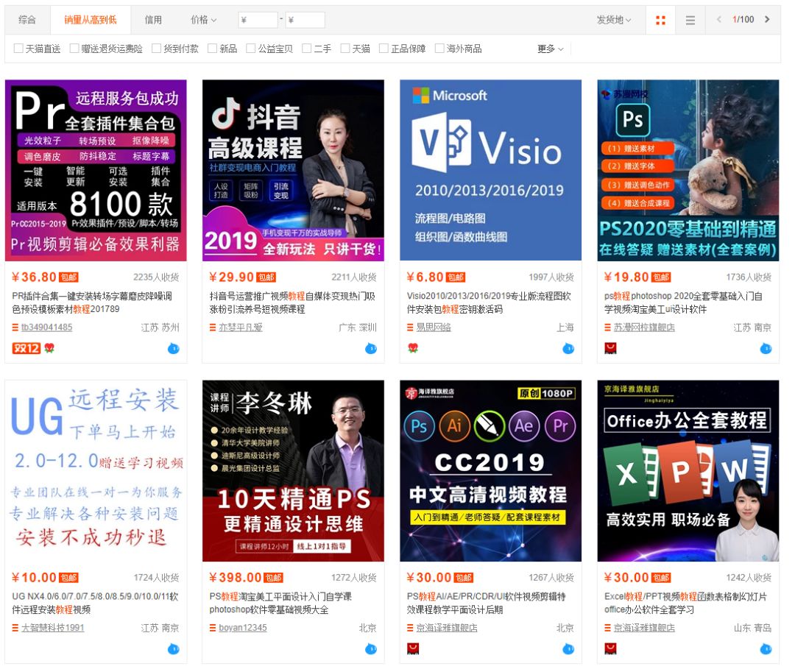Go to next results page arrow
Screen dimensions: 795x672
click(x=767, y=20)
